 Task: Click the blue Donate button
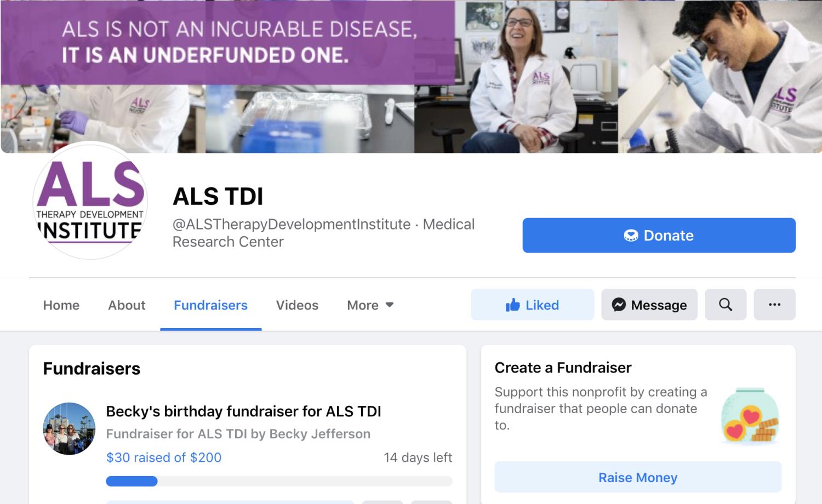[659, 236]
